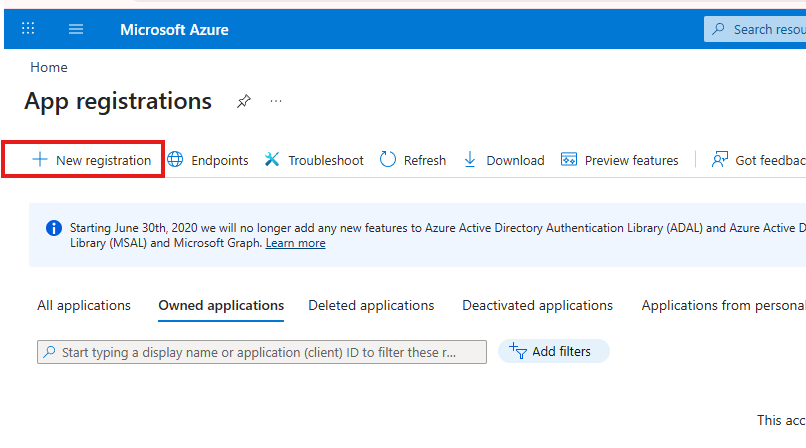Refresh the app registrations list
This screenshot has height=448, width=806.
(x=413, y=160)
